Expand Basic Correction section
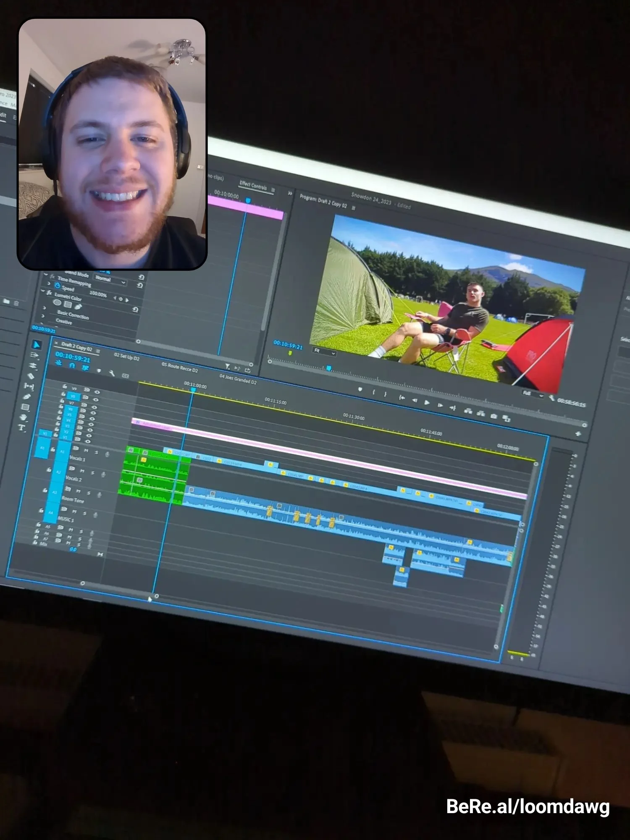 pyautogui.click(x=45, y=308)
